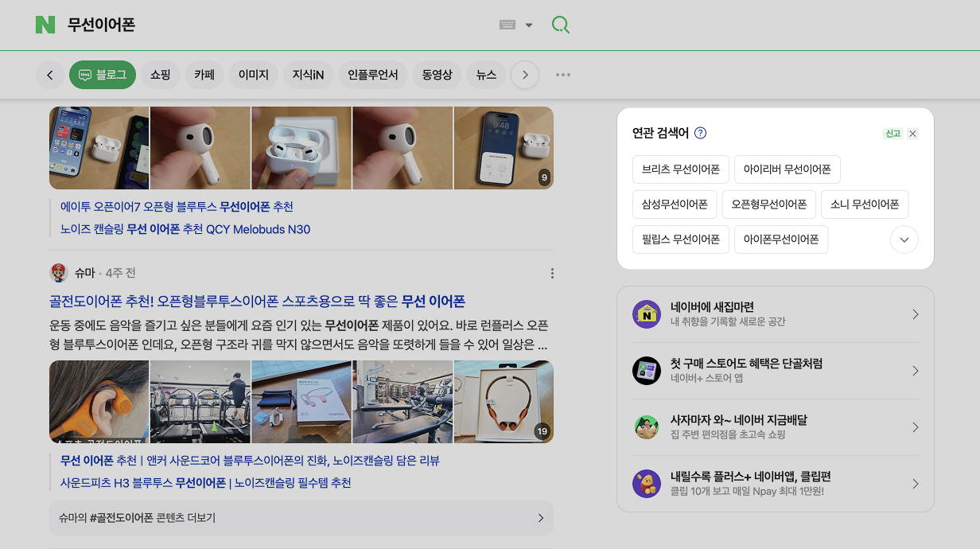This screenshot has height=549, width=980.
Task: Select the 브리츠 무선이어폰 keyword
Action: point(681,169)
